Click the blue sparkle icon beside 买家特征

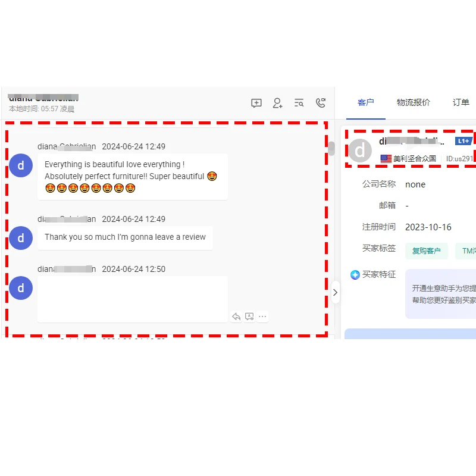click(355, 275)
